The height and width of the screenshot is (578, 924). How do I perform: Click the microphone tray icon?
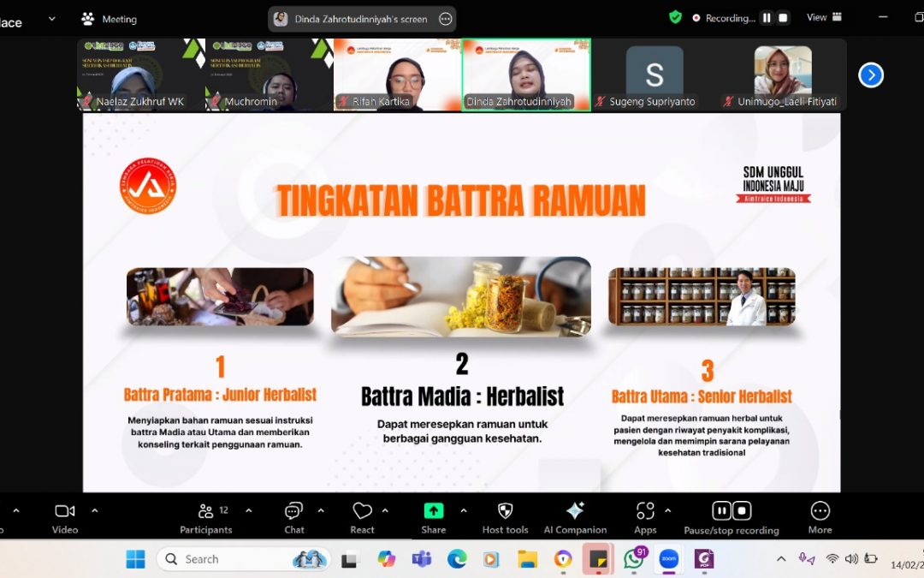pos(806,559)
